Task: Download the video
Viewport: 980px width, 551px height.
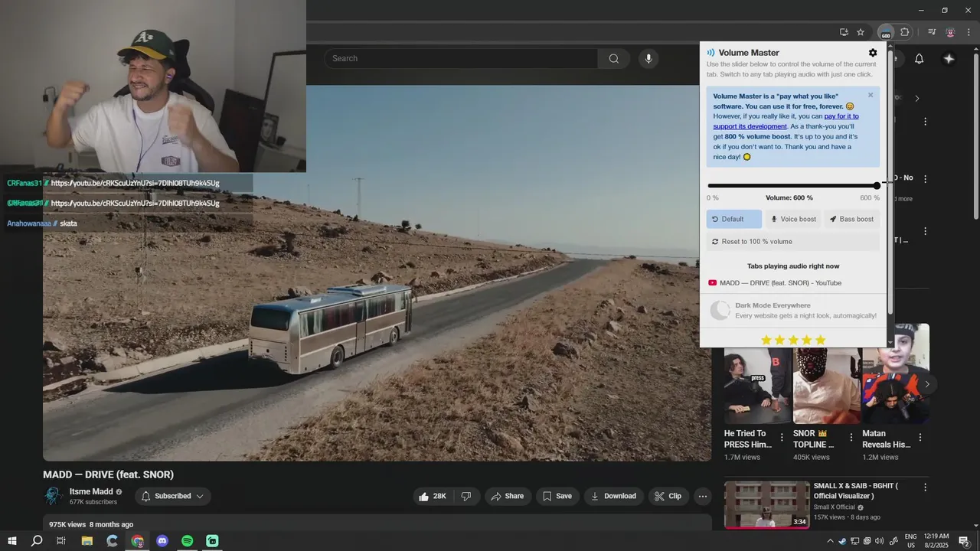Action: [x=612, y=496]
